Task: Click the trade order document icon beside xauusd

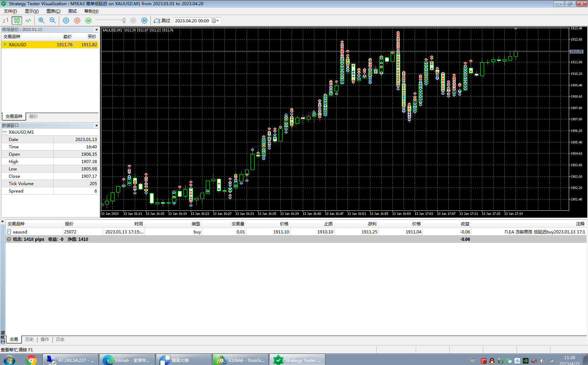Action: pos(9,232)
